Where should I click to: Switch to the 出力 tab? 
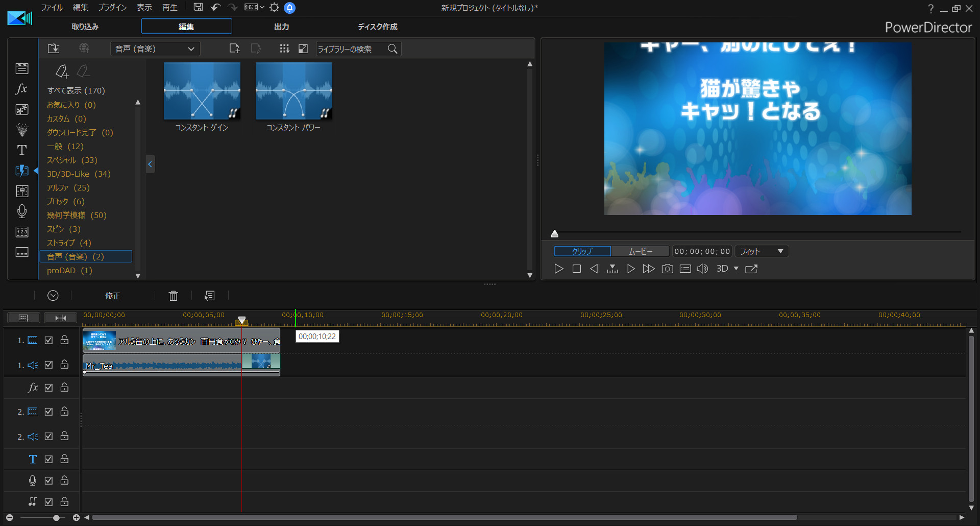pyautogui.click(x=282, y=27)
